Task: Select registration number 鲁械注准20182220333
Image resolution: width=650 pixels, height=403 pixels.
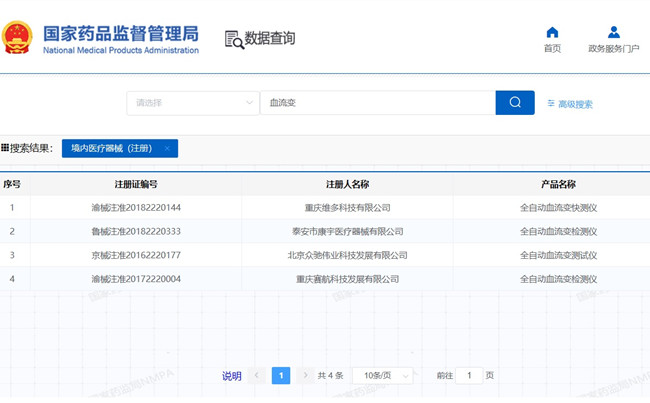Action: [136, 231]
